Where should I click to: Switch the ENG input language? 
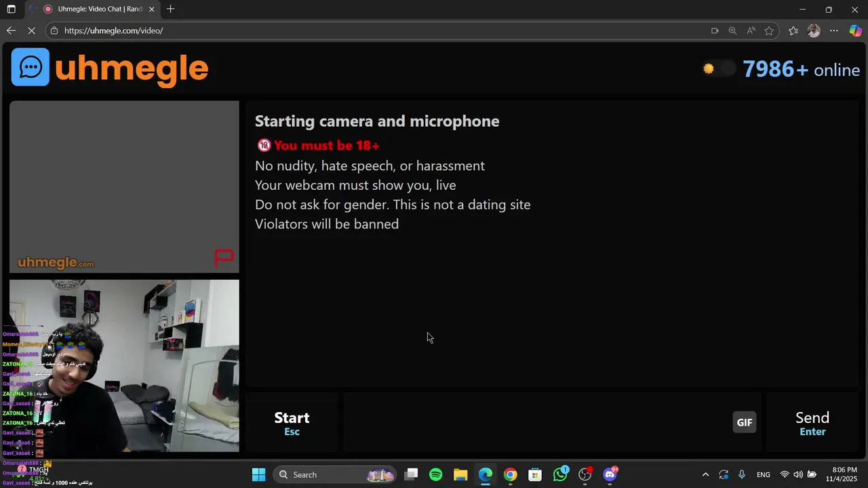[x=763, y=474]
